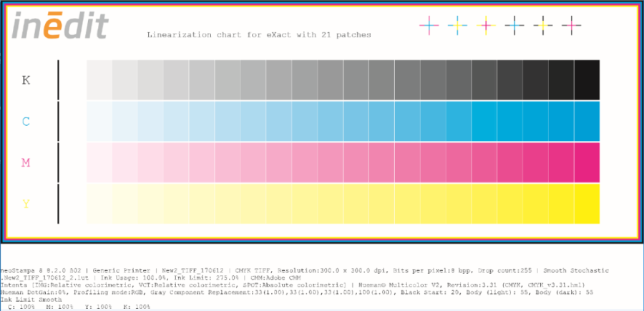Click the yellow cross with cyan tips
The image size is (644, 311).
(457, 25)
